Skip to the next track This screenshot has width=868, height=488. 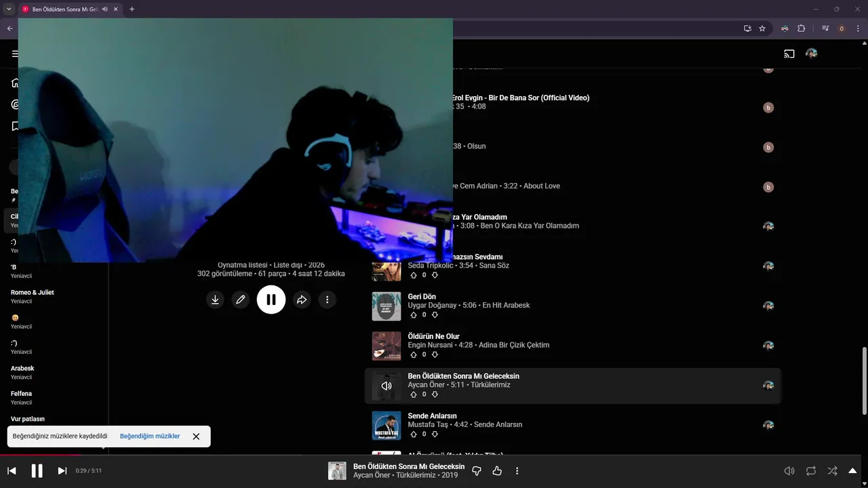(62, 470)
